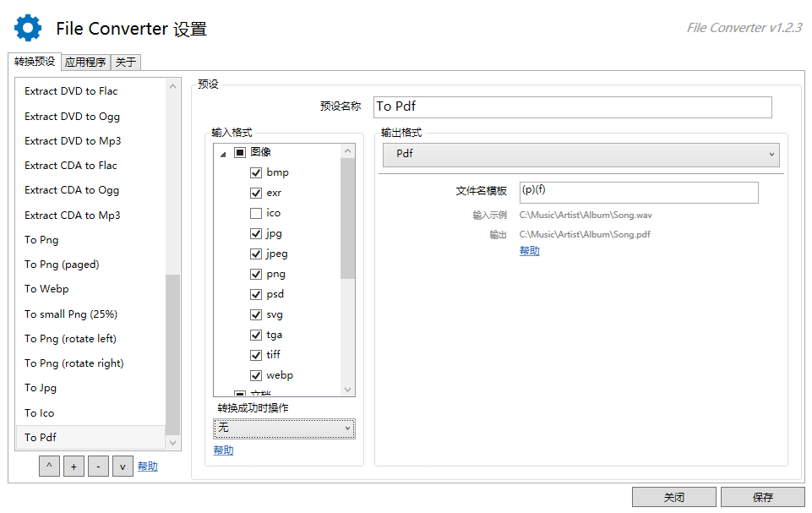
Task: Uncheck the jpeg input format
Action: point(256,254)
